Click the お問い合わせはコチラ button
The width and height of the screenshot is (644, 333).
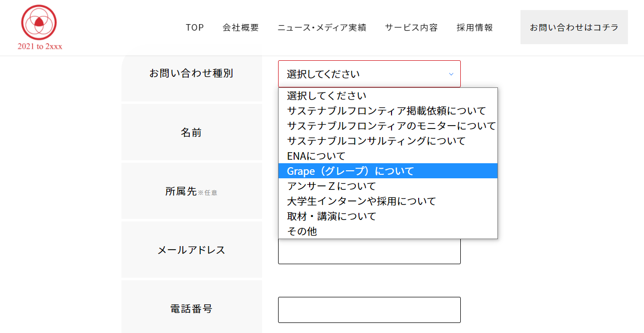(573, 27)
